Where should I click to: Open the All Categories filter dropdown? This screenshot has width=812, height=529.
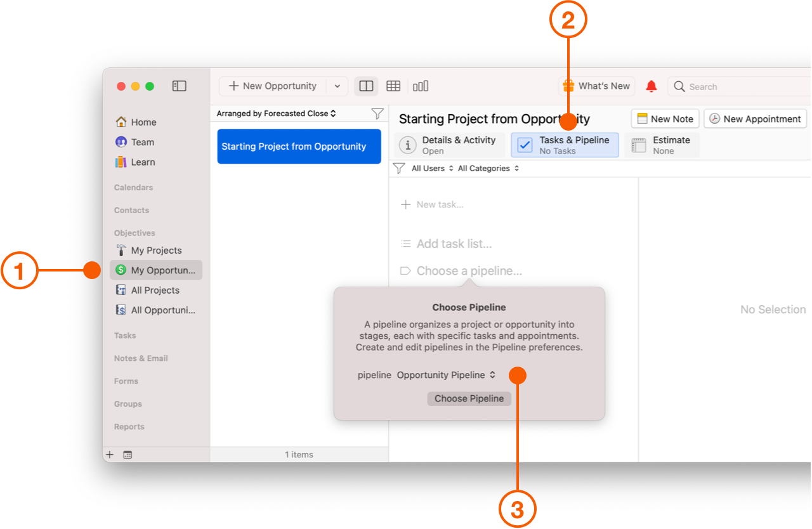tap(488, 169)
